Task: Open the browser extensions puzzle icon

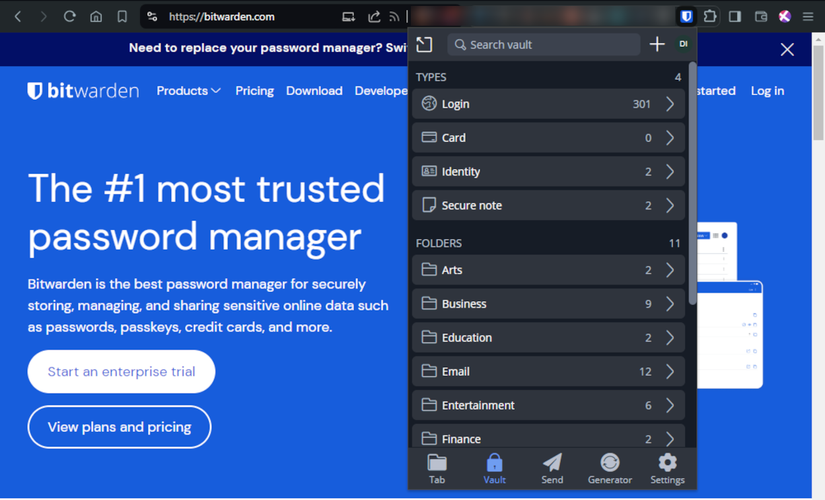Action: (710, 16)
